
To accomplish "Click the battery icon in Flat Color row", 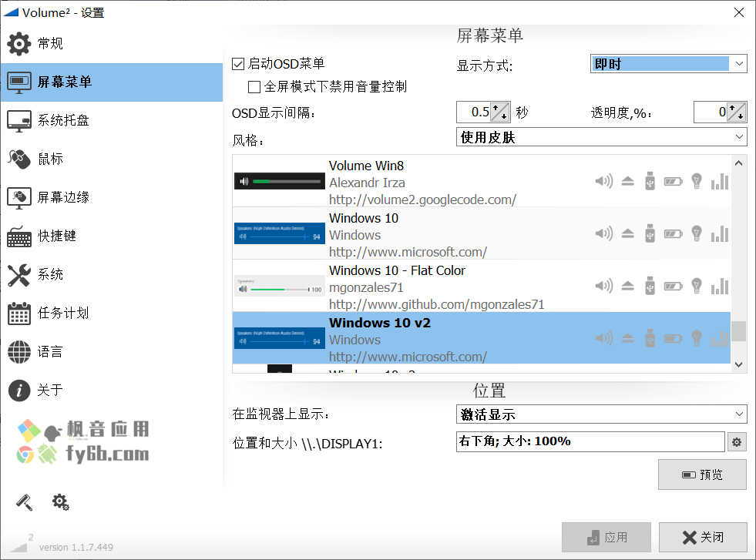I will coord(673,287).
